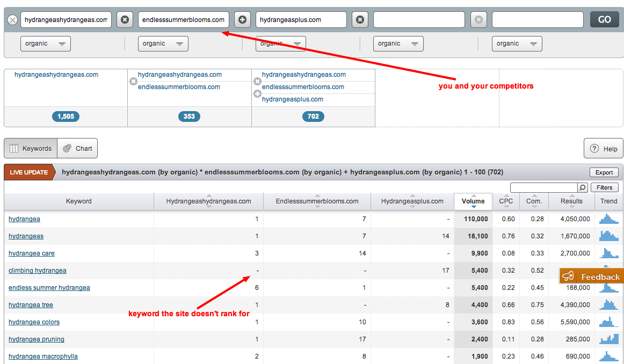Expand the rightmost organic dropdown
Screen dimensions: 624x364
(517, 43)
